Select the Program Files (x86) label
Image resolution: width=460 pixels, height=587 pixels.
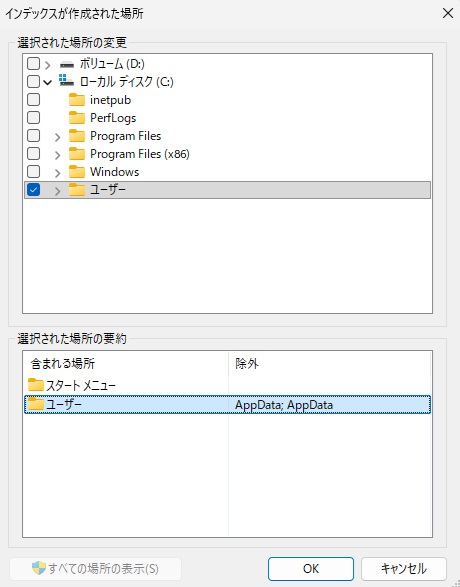coord(140,154)
